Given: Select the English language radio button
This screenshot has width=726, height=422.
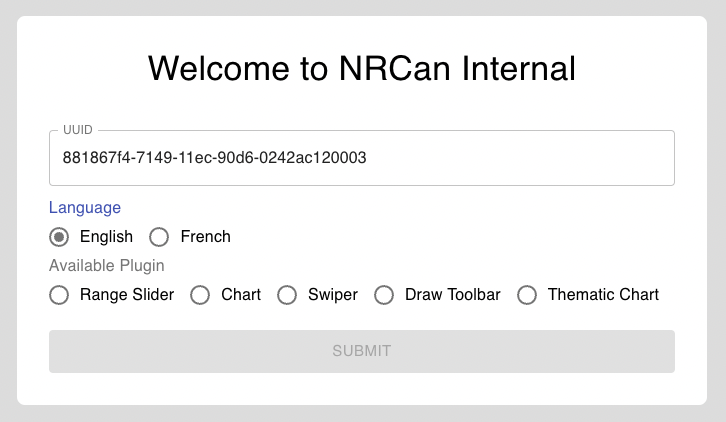Looking at the screenshot, I should point(59,237).
